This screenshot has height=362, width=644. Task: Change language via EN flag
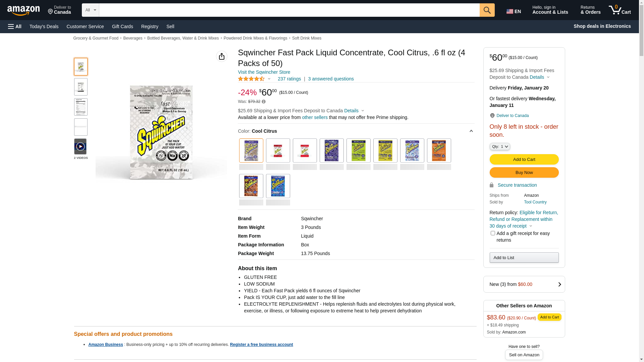tap(514, 11)
